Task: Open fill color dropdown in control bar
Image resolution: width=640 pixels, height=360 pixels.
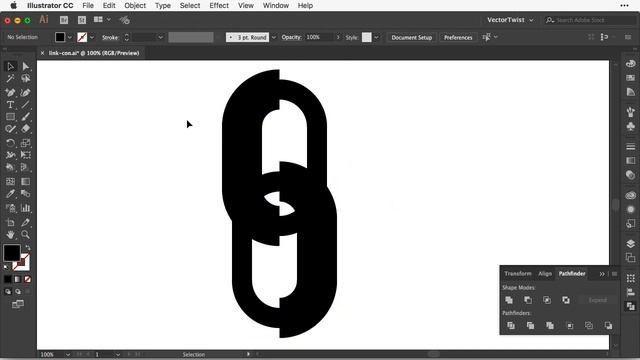Action: click(x=70, y=37)
